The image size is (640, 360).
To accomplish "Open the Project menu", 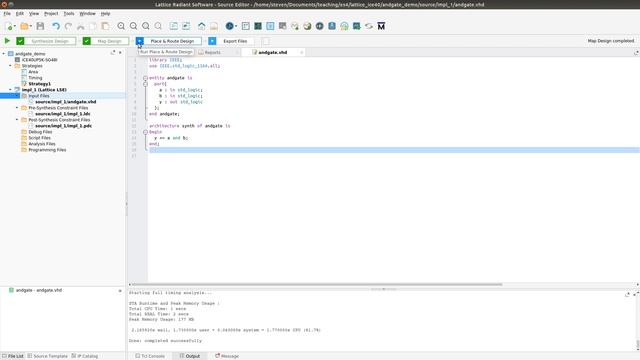I will pos(51,13).
